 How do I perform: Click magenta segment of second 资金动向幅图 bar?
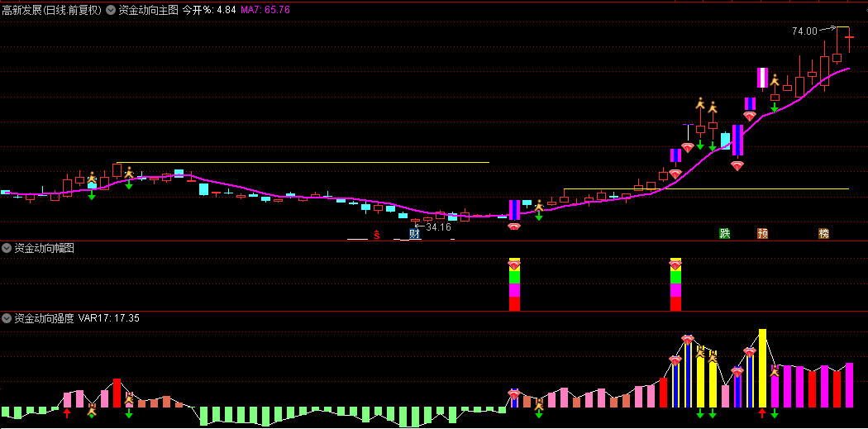tap(675, 291)
